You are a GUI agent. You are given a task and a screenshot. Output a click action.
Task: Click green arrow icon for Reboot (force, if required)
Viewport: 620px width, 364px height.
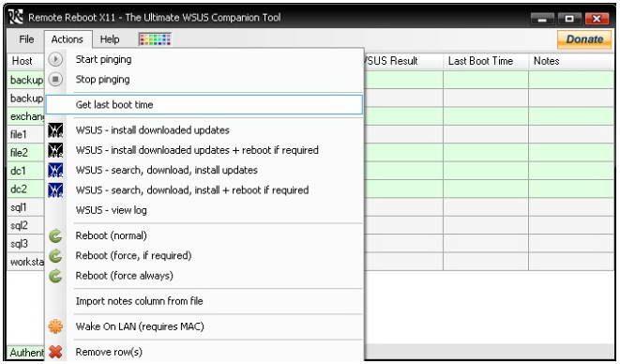[55, 255]
